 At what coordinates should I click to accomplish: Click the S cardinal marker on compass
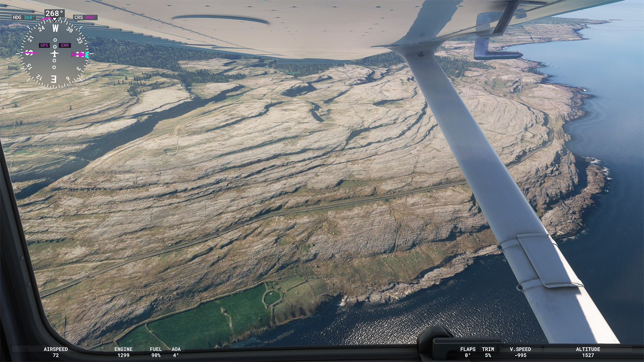(29, 53)
